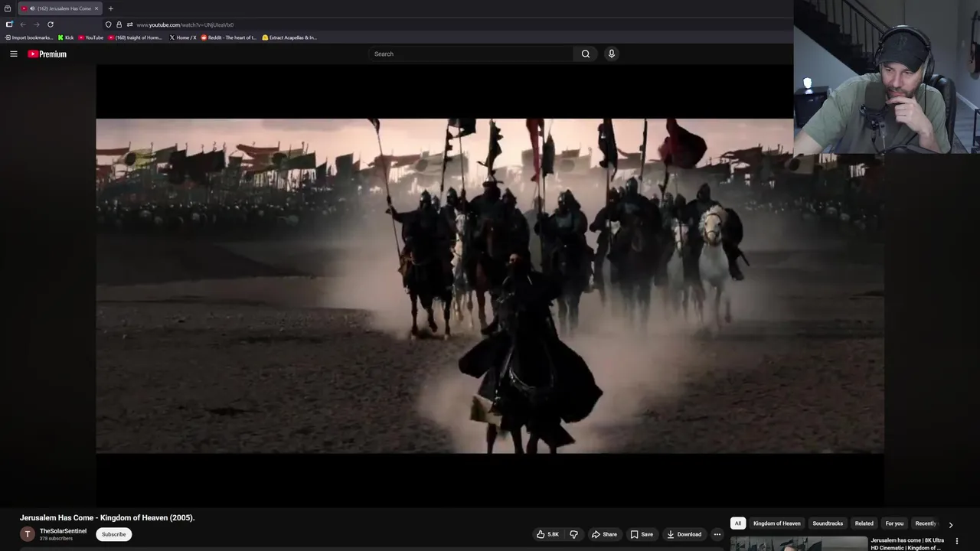Open the 'Jerusalem has come | 8K Ultra' title

tap(907, 544)
